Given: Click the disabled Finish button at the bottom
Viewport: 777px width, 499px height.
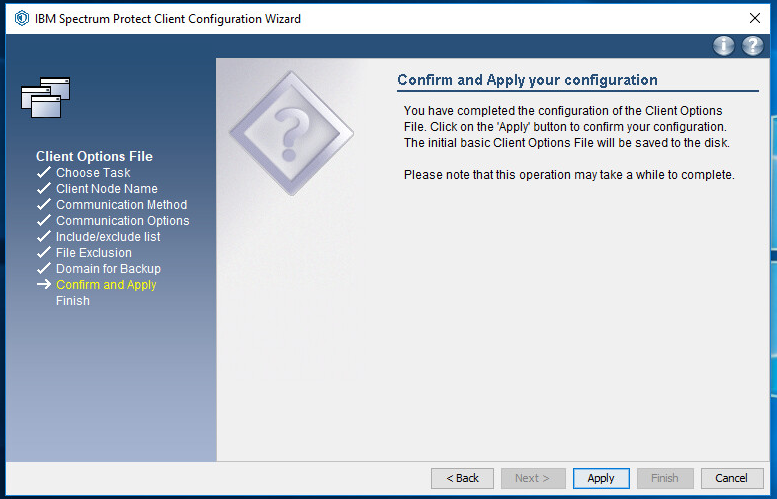Looking at the screenshot, I should click(665, 478).
